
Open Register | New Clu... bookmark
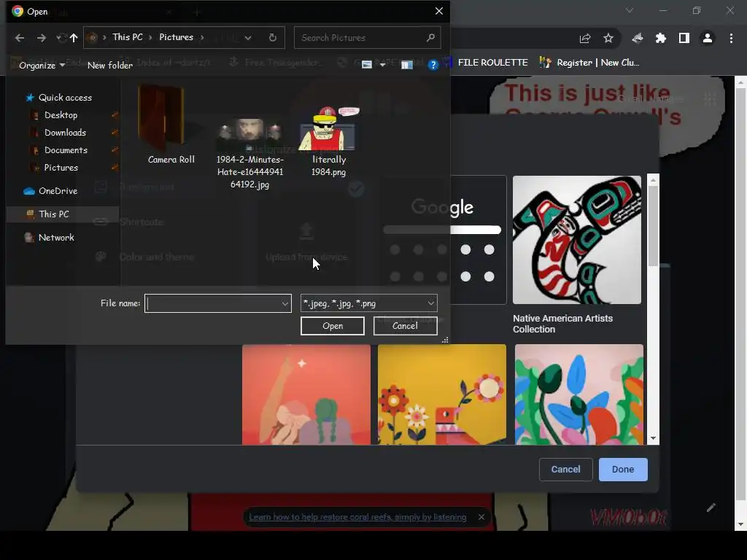[589, 63]
